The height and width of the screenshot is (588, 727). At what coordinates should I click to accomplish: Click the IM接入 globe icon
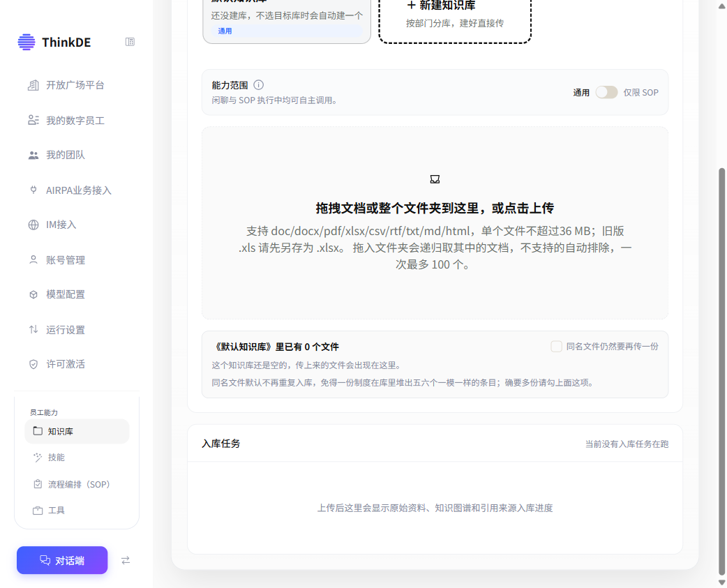33,225
